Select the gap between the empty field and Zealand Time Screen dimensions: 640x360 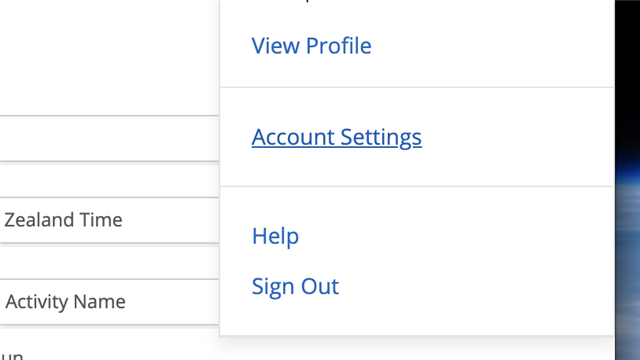pos(109,180)
